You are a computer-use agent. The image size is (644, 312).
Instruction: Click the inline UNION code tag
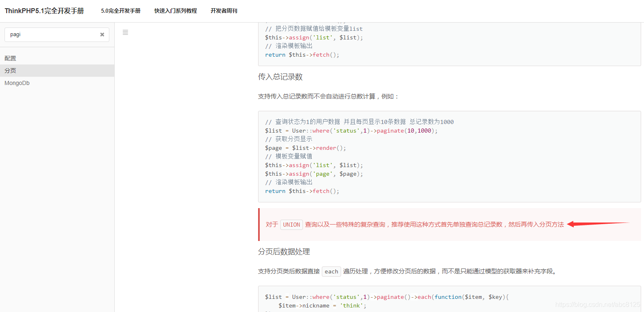[x=291, y=225]
